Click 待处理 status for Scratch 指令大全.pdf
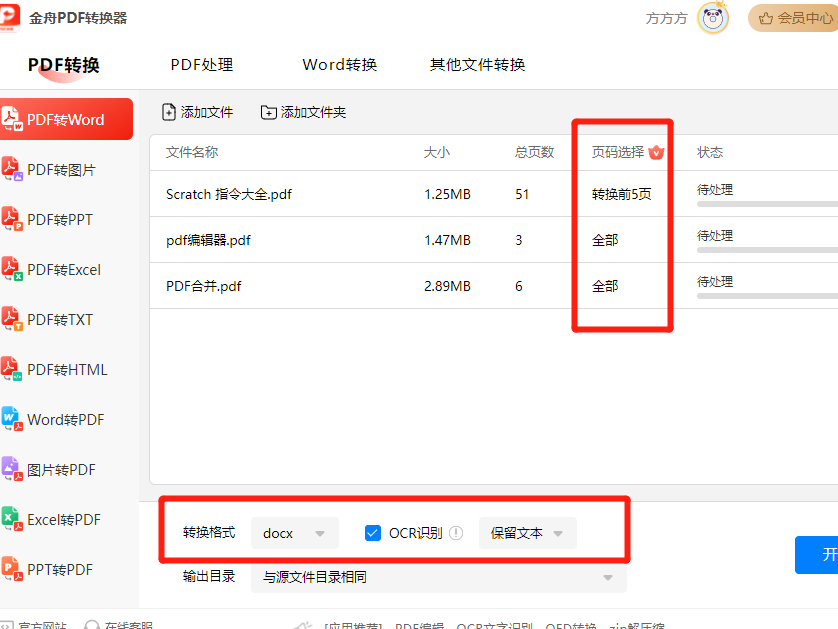Screen dimensions: 838x629 click(x=715, y=190)
